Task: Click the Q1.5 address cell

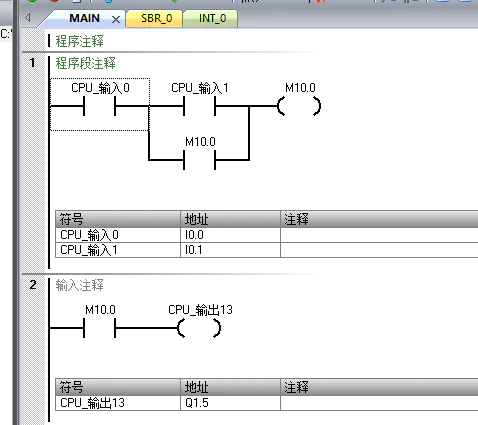Action: (x=230, y=403)
